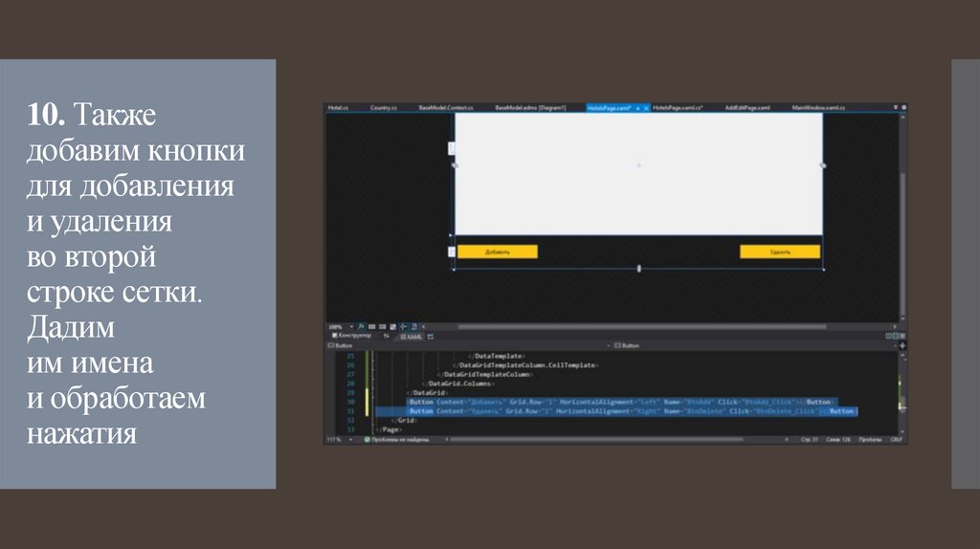Swap the designer and XAML panes

pos(387,337)
